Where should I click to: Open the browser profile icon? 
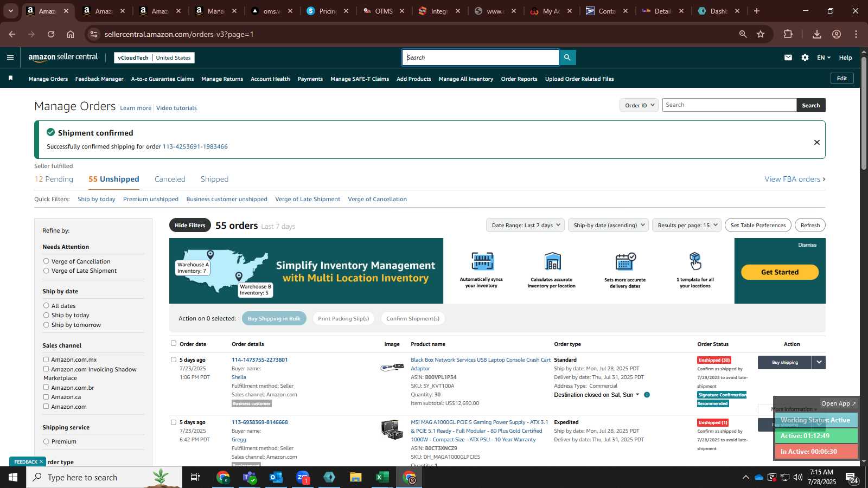tap(837, 34)
